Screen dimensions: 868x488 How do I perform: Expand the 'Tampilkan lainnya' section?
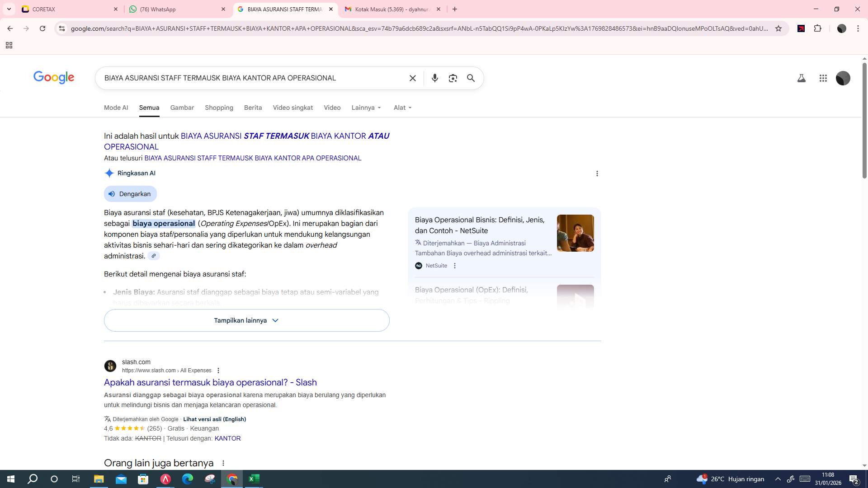246,320
